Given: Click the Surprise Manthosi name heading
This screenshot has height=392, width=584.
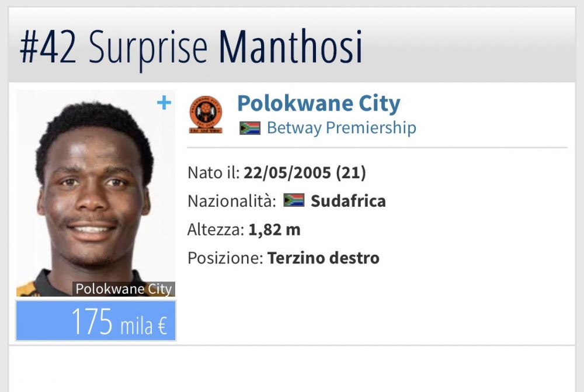Looking at the screenshot, I should pyautogui.click(x=225, y=47).
